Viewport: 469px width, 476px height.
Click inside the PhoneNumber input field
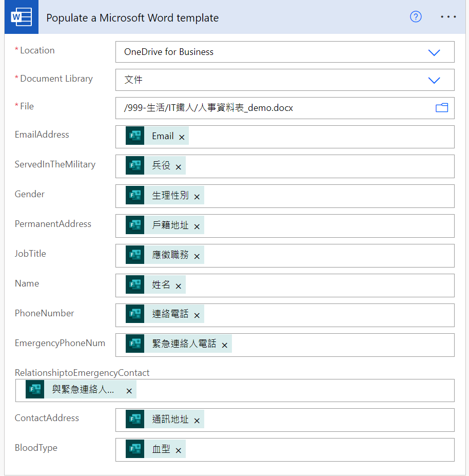285,315
